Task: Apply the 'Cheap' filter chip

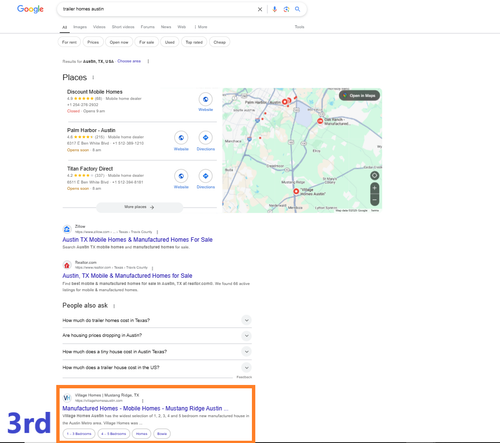Action: 220,42
